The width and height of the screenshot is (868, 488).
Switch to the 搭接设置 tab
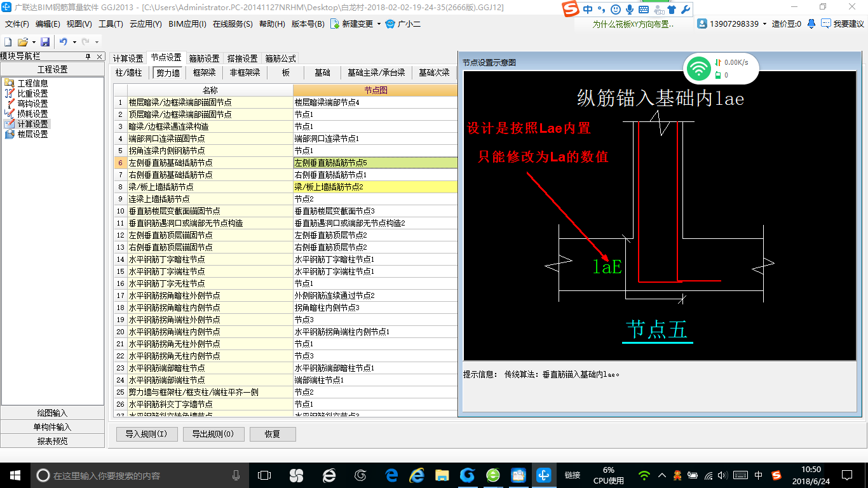[x=242, y=58]
